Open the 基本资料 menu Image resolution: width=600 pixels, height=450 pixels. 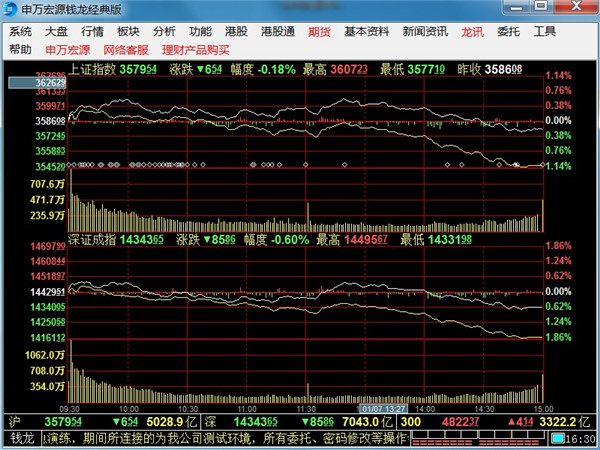367,32
